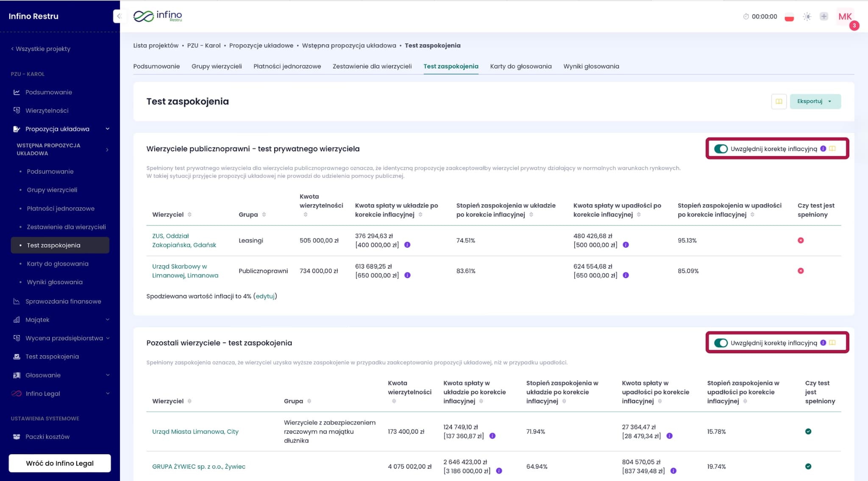Image resolution: width=868 pixels, height=481 pixels.
Task: Switch to Karty do głosowania tab
Action: (520, 66)
